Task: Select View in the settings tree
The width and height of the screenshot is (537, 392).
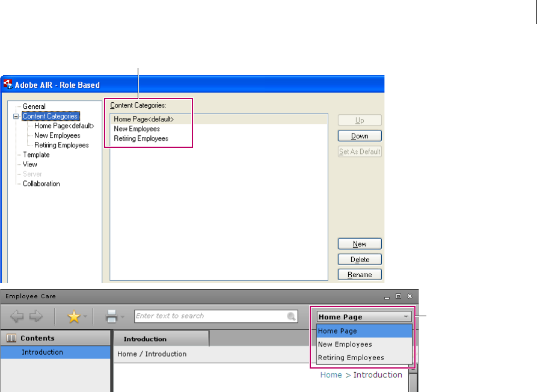Action: pos(30,164)
